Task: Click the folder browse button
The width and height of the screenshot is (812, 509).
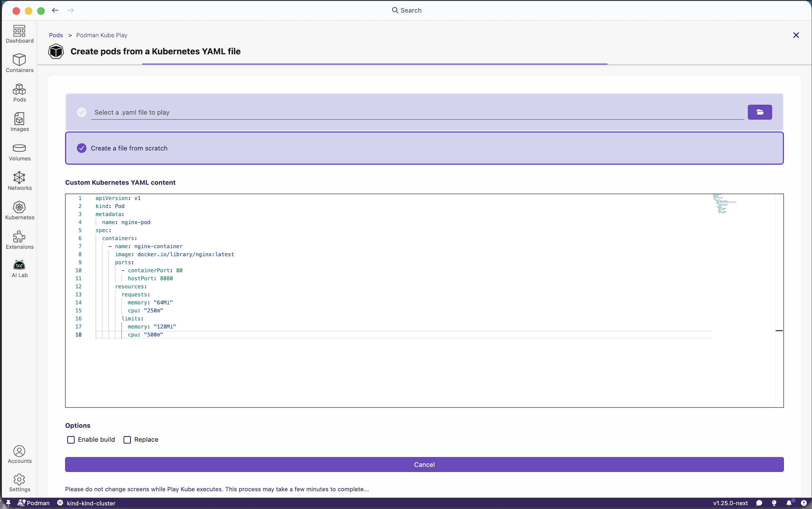Action: click(x=760, y=112)
